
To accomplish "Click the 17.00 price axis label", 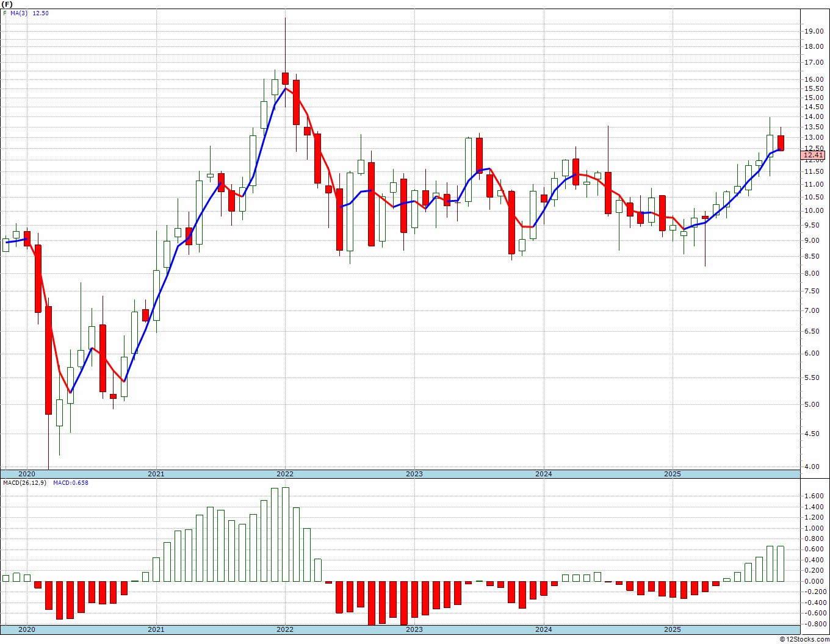I will coord(814,63).
